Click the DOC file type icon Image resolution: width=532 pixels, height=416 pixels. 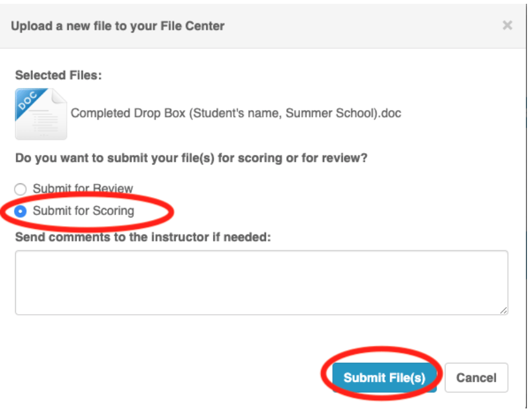[x=40, y=114]
